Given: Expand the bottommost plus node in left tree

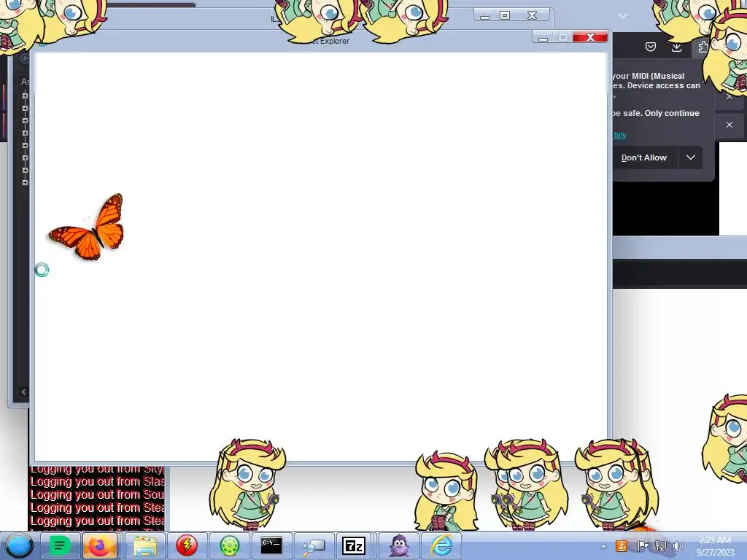Looking at the screenshot, I should click(x=26, y=182).
